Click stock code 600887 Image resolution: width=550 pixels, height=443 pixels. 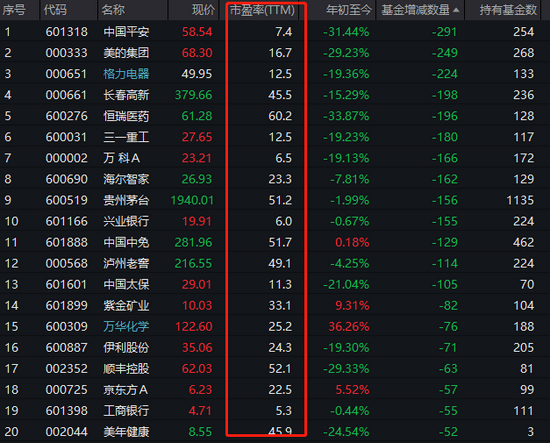coord(66,348)
